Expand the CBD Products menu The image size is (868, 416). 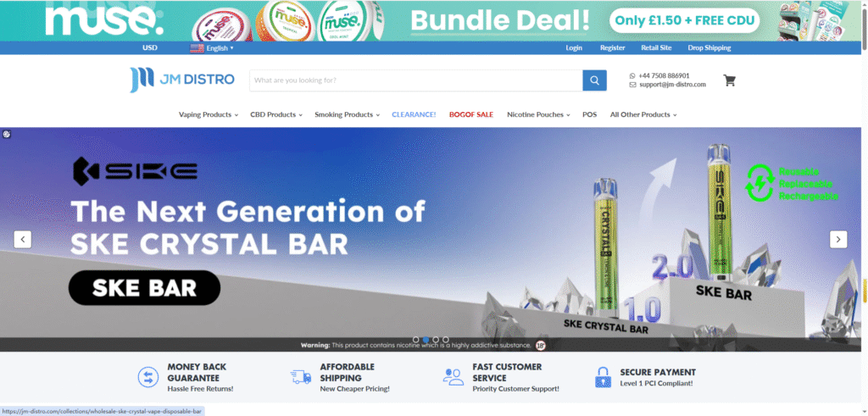(276, 114)
